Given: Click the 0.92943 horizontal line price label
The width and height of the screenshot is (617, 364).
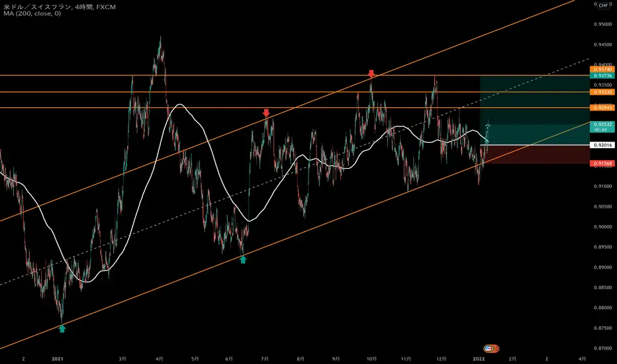Looking at the screenshot, I should (602, 107).
